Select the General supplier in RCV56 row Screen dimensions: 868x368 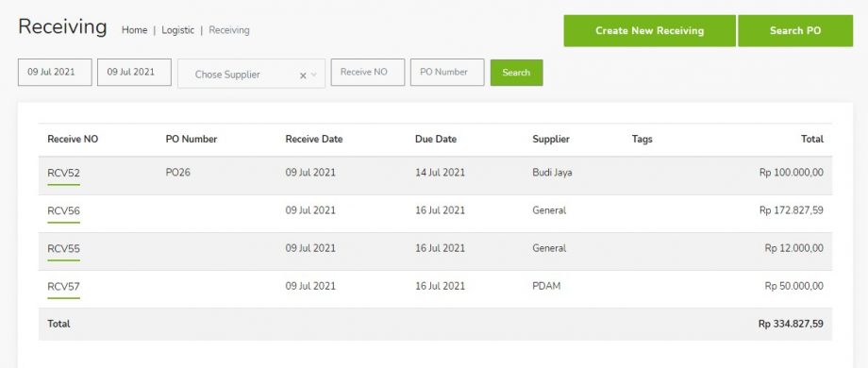click(549, 210)
